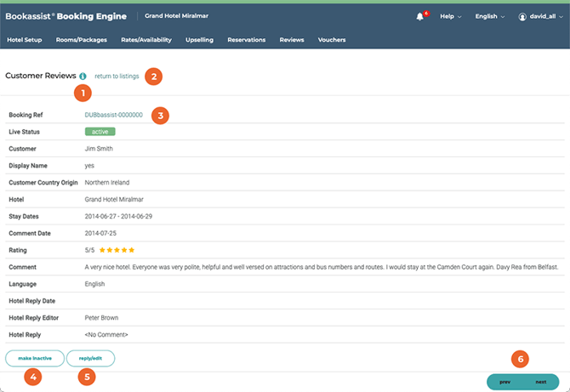Click the Peter Brown reply editor value
570x392 pixels.
[x=101, y=318]
